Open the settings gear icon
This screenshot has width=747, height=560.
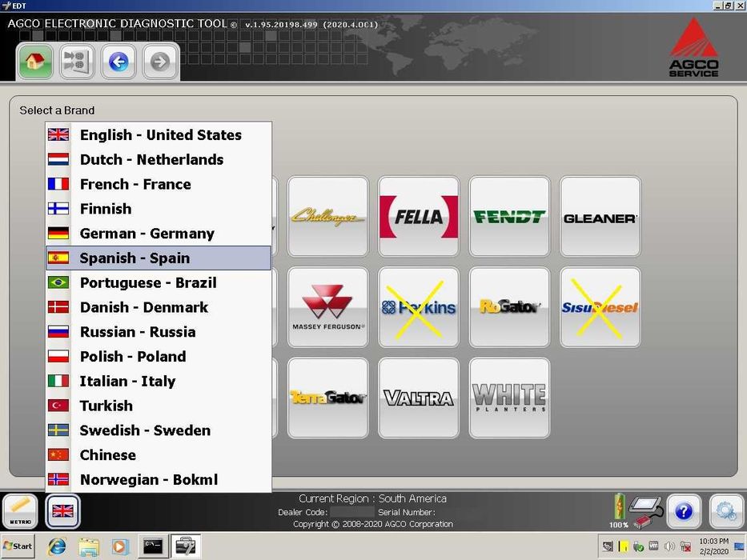point(726,511)
